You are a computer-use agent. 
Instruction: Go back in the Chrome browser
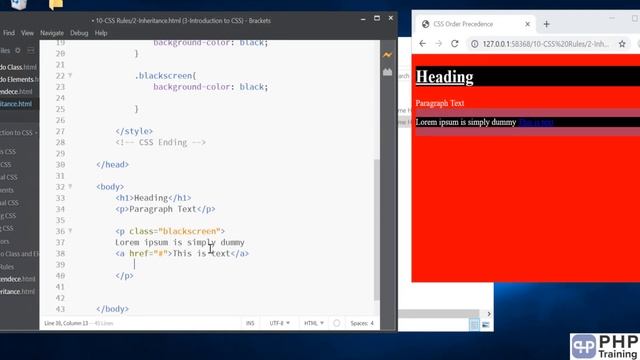(422, 44)
